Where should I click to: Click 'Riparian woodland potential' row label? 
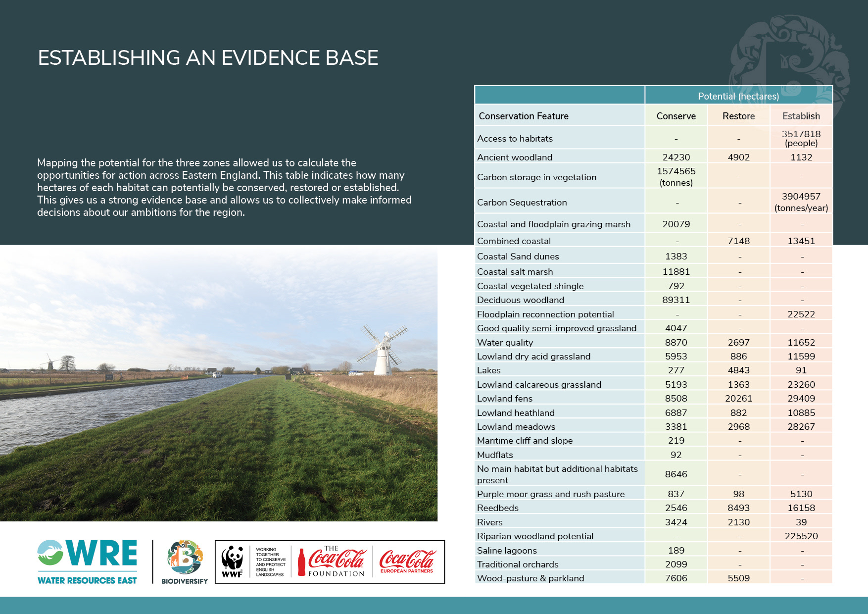(x=535, y=536)
